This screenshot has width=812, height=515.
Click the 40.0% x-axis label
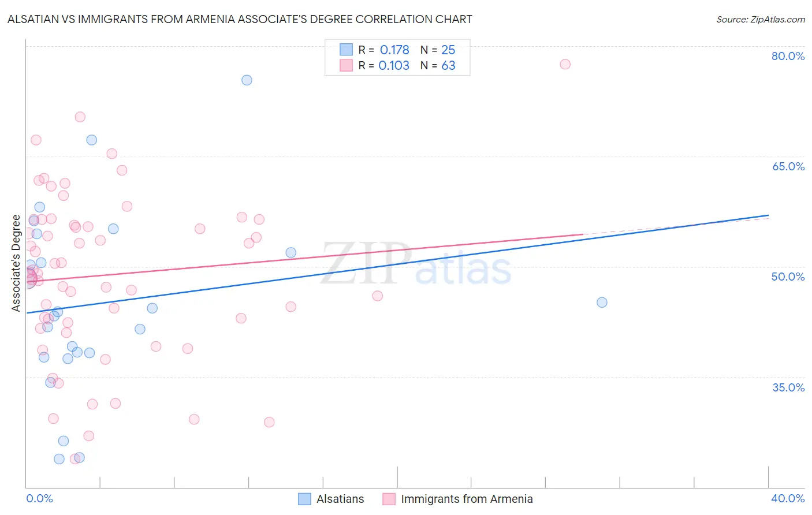pyautogui.click(x=788, y=498)
